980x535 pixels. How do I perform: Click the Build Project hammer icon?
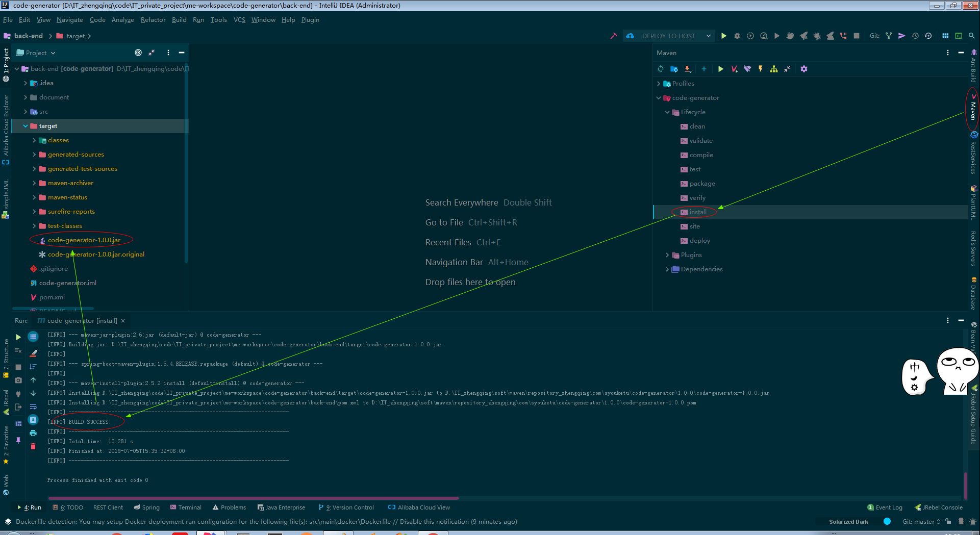click(x=614, y=36)
